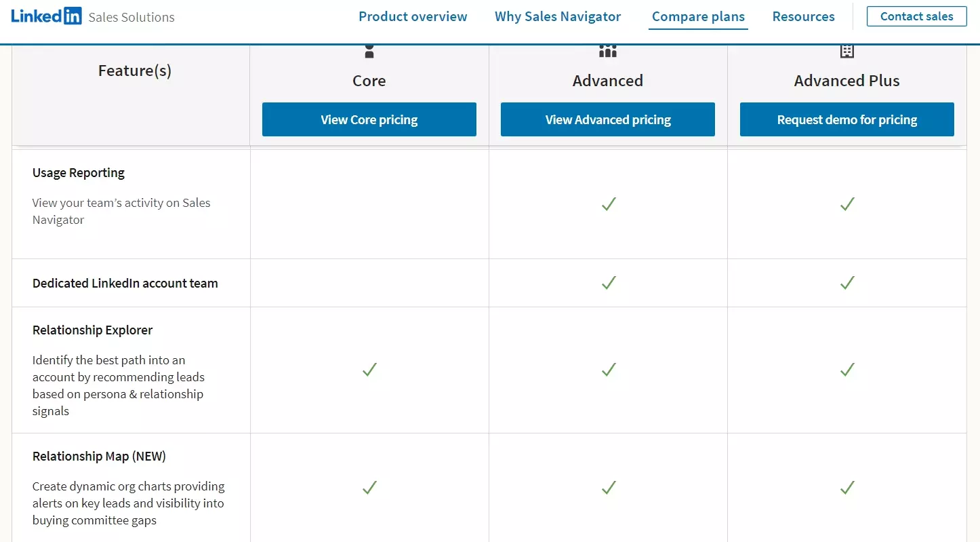
Task: Click the Relationship Map checkmark under Advanced
Action: [607, 488]
